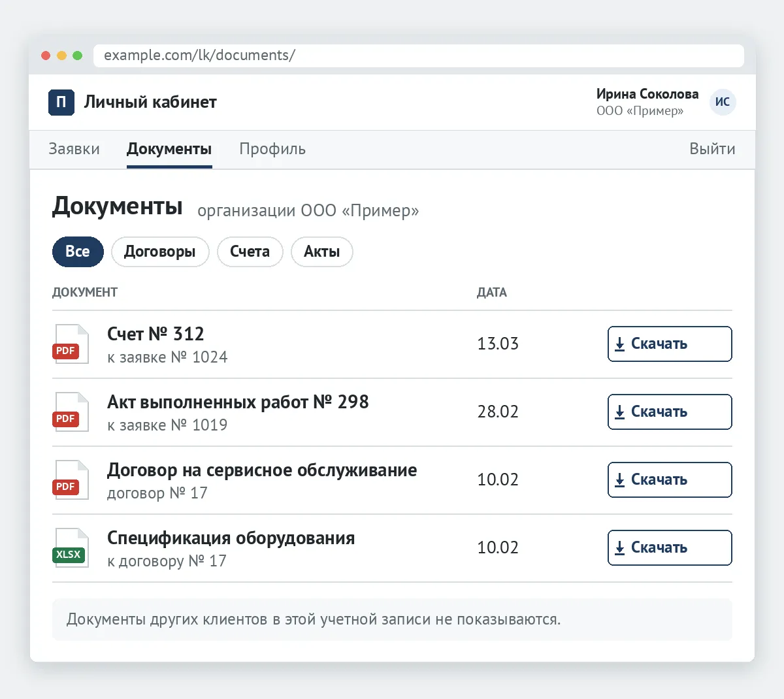Image resolution: width=784 pixels, height=699 pixels.
Task: Download Спецификация оборудования file
Action: point(670,547)
